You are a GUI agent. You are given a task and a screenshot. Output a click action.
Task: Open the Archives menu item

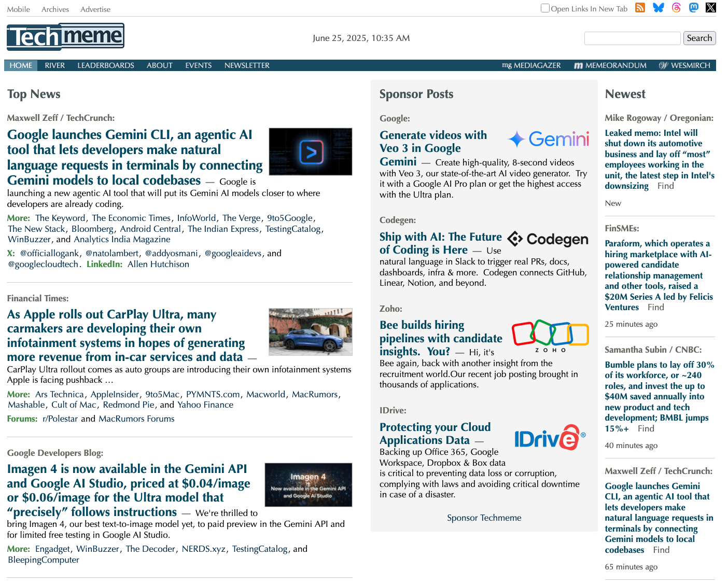click(x=55, y=9)
